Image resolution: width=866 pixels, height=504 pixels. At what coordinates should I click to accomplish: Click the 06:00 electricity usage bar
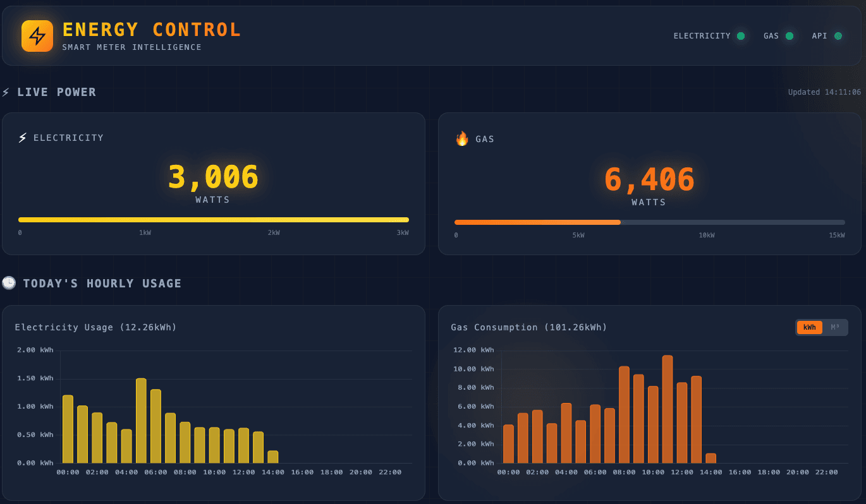point(156,426)
